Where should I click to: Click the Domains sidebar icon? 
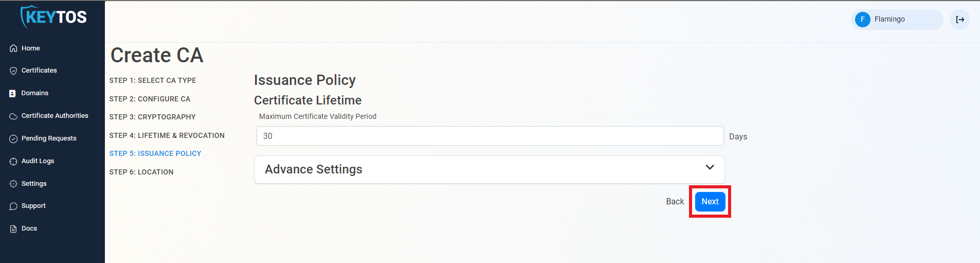13,94
